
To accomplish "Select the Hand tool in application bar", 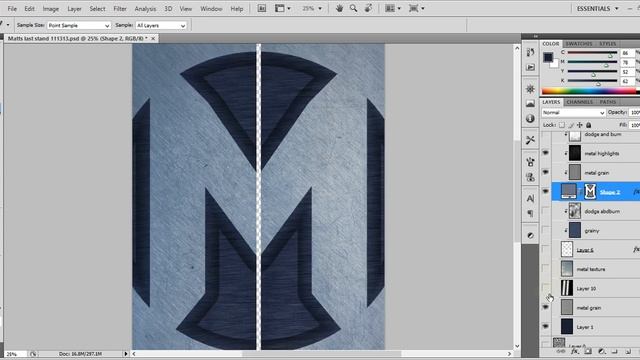I will pyautogui.click(x=339, y=8).
